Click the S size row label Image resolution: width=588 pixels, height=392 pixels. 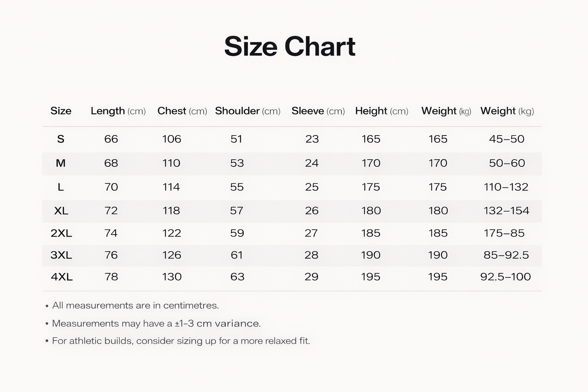[60, 139]
